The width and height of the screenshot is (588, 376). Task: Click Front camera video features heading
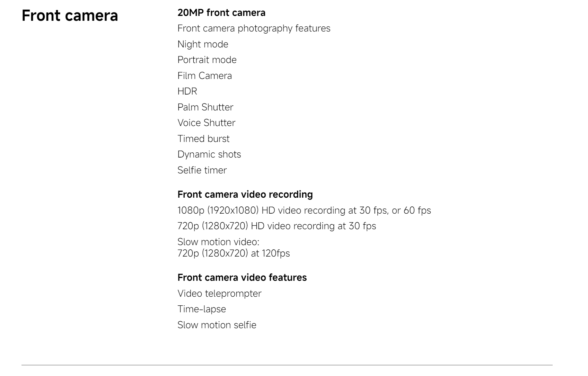tap(242, 278)
